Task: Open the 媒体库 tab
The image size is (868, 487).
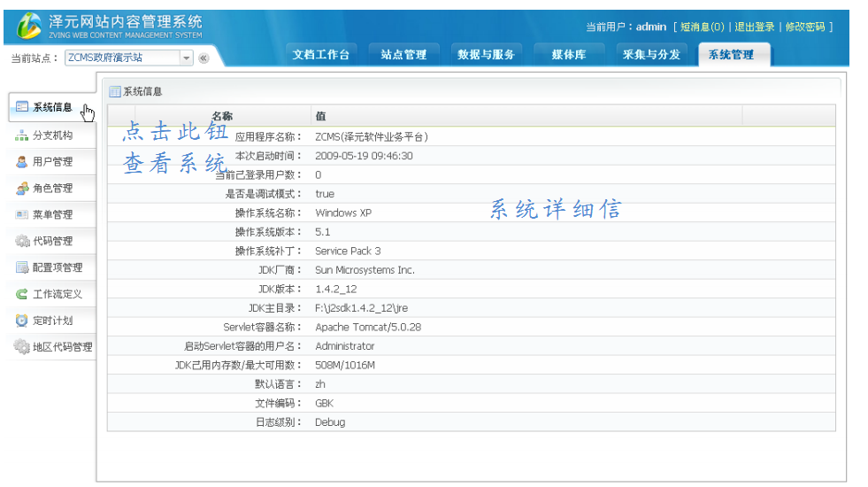Action: 569,55
